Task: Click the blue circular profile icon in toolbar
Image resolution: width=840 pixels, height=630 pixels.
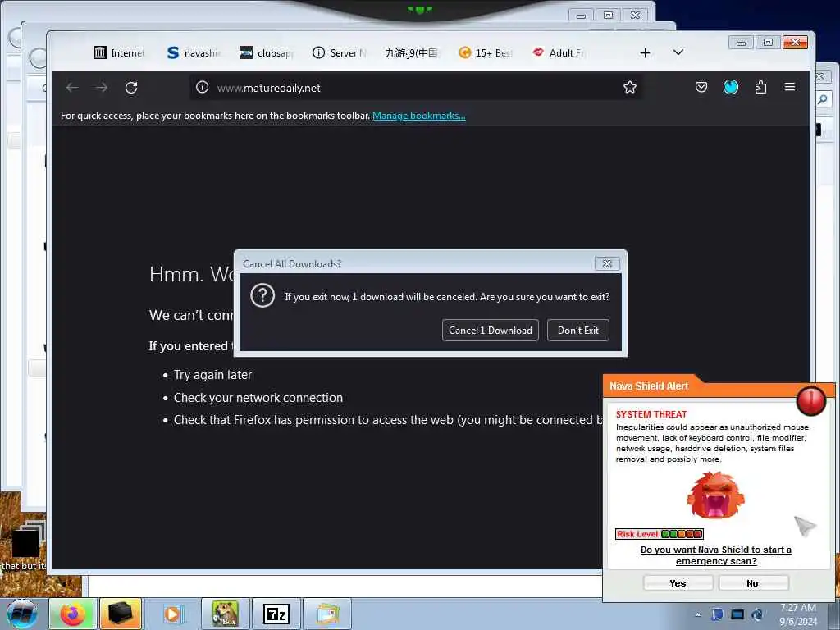Action: click(x=731, y=87)
